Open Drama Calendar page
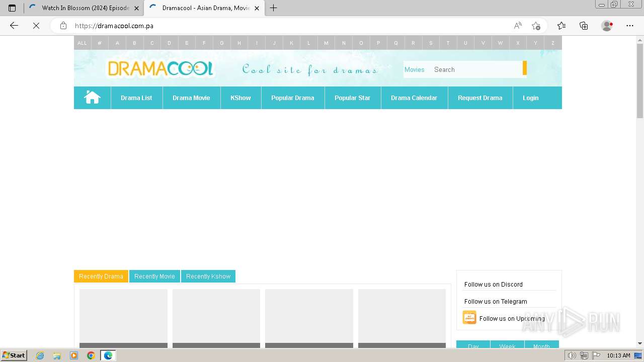This screenshot has width=644, height=362. pos(414,98)
